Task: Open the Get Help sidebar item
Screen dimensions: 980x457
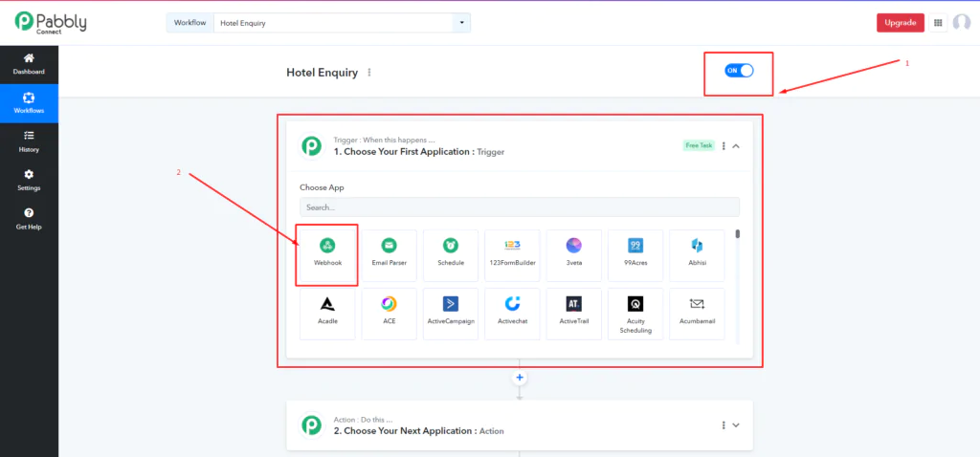Action: coord(29,220)
